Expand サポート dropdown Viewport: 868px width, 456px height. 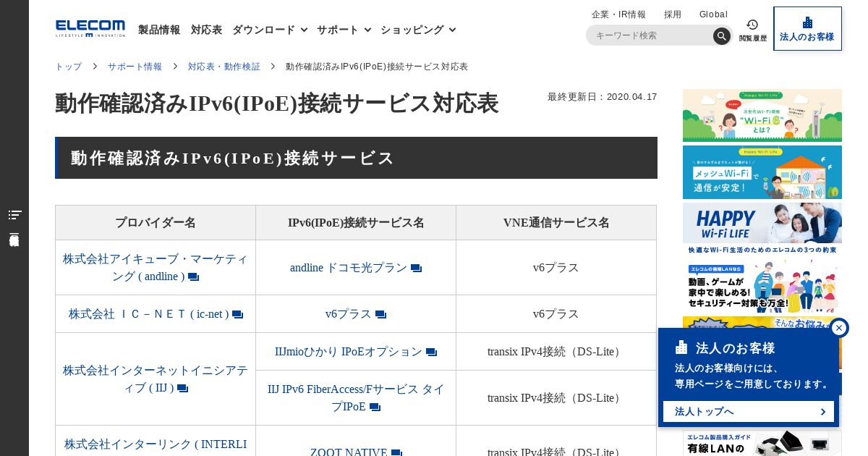[x=344, y=30]
